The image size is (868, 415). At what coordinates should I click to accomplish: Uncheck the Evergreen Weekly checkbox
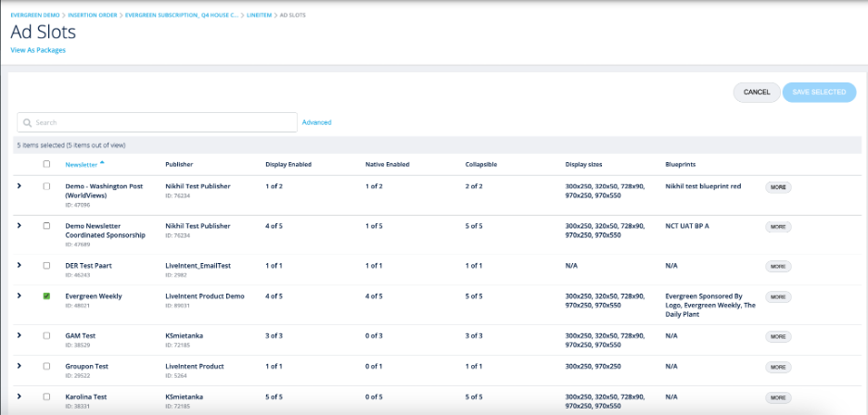[47, 296]
